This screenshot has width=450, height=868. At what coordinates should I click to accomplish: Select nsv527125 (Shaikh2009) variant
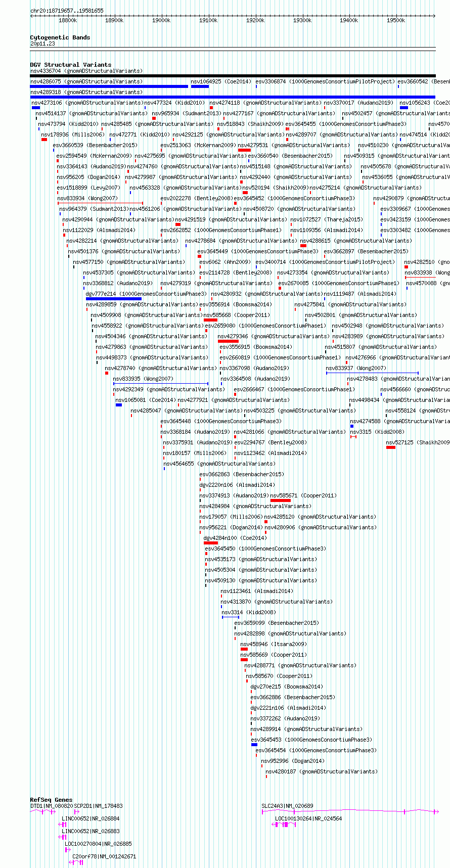[418, 442]
